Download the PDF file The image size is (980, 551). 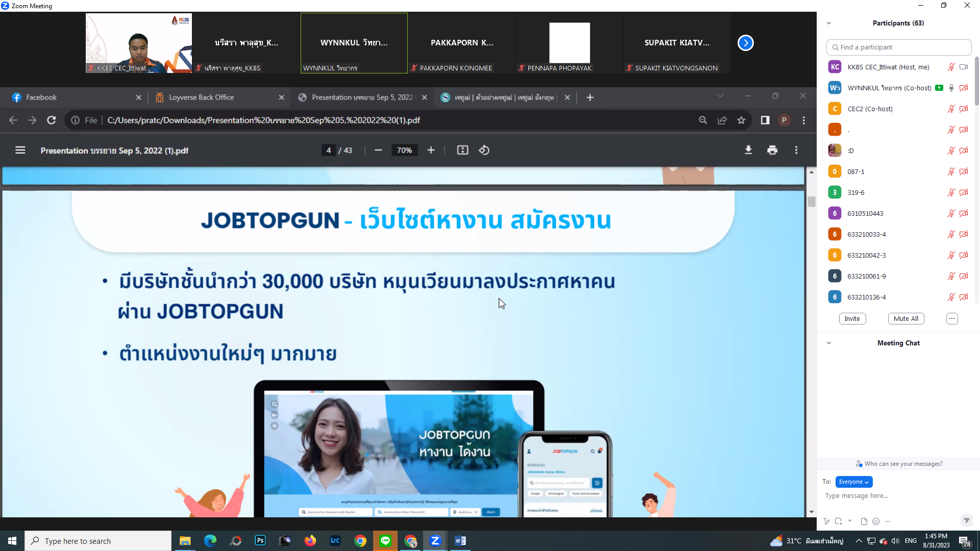[748, 150]
